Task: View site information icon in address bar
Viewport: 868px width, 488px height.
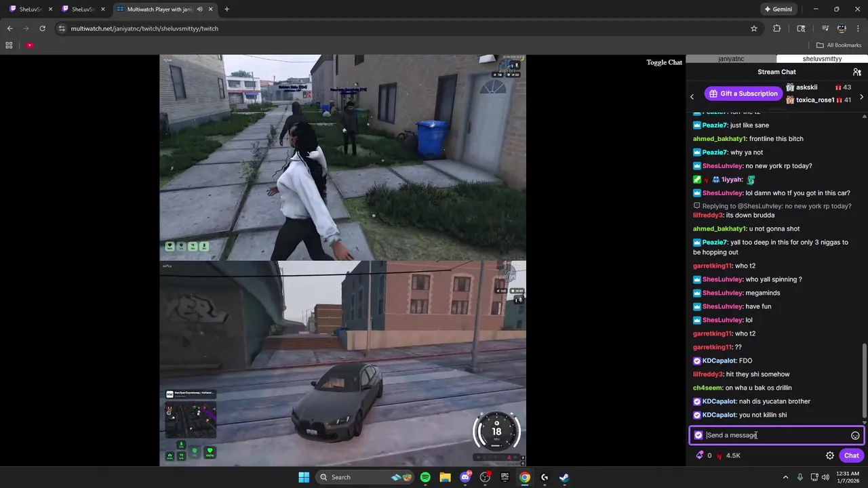Action: click(x=62, y=28)
